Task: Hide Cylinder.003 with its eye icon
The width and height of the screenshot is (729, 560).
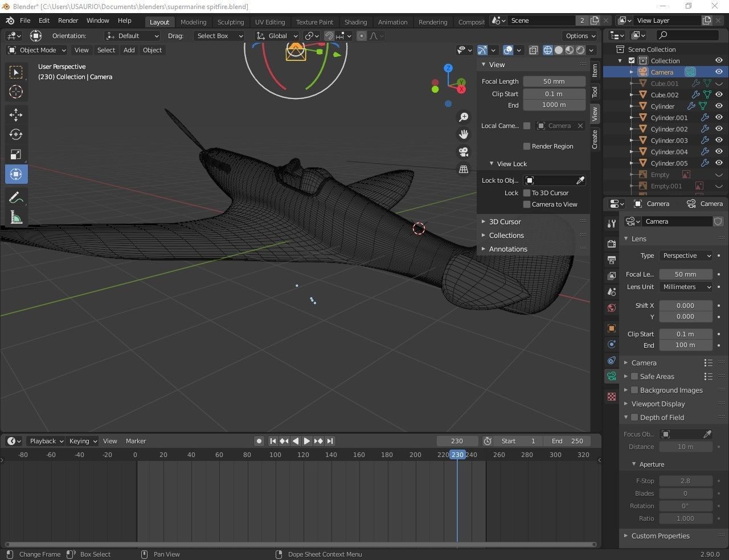Action: (x=719, y=141)
